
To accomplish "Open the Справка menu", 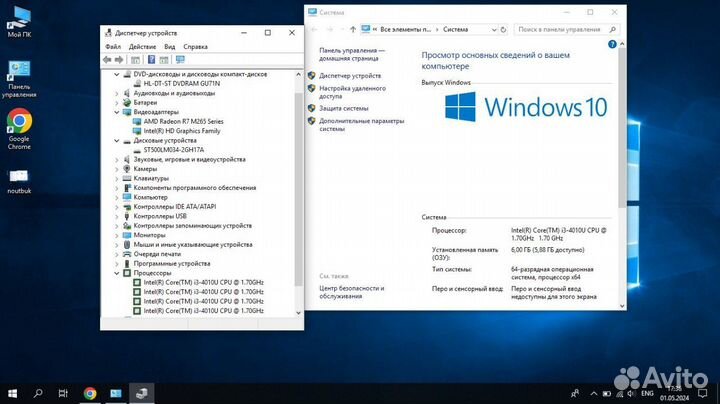I will (x=195, y=47).
